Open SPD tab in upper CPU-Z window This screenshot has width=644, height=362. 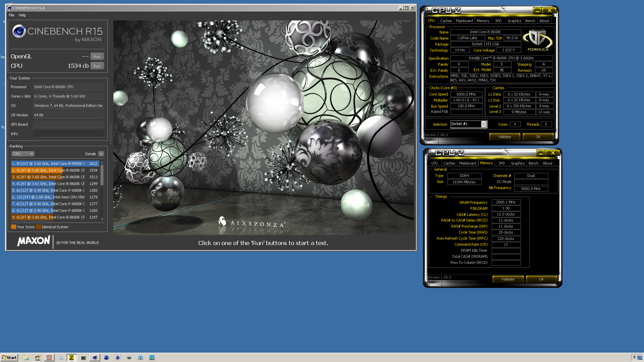(x=498, y=21)
